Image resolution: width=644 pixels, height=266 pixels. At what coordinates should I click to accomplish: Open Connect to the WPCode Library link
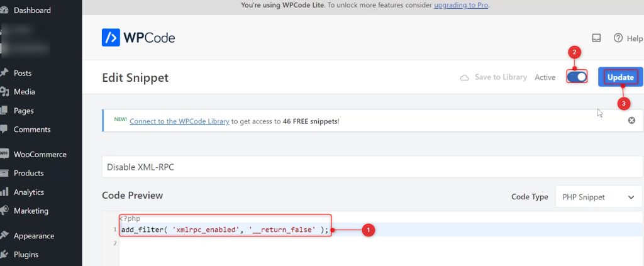tap(179, 121)
